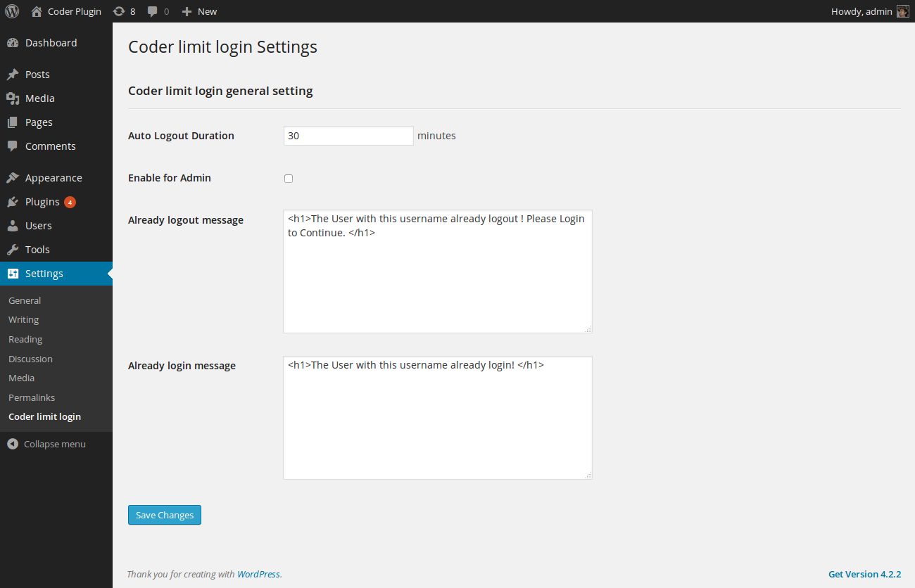This screenshot has height=588, width=915.
Task: Toggle the Enable for Admin checkbox
Action: click(x=289, y=179)
